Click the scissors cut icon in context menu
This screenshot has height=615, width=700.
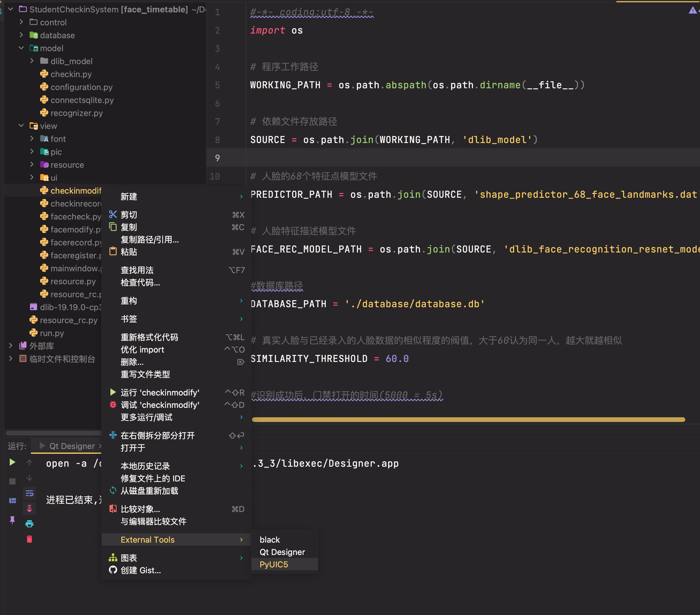coord(113,214)
